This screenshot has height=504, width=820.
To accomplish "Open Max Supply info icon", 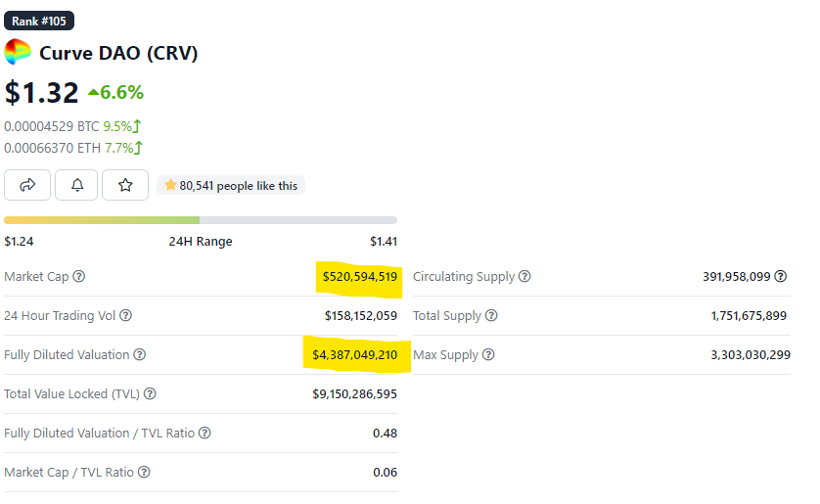I will coord(488,354).
